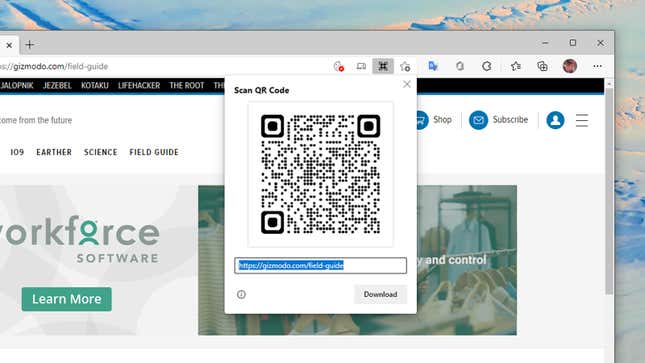Go to the Earther section
The image size is (645, 363).
coord(54,152)
